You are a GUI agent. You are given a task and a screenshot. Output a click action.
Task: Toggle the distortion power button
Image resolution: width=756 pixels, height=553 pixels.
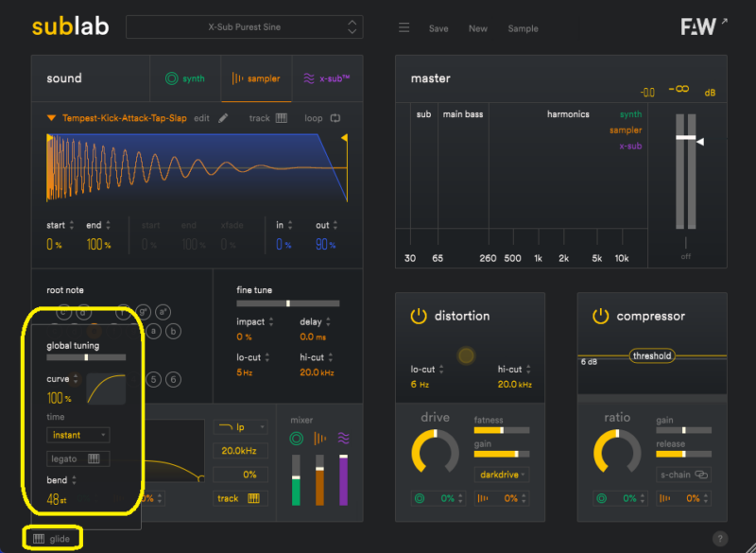coord(419,316)
